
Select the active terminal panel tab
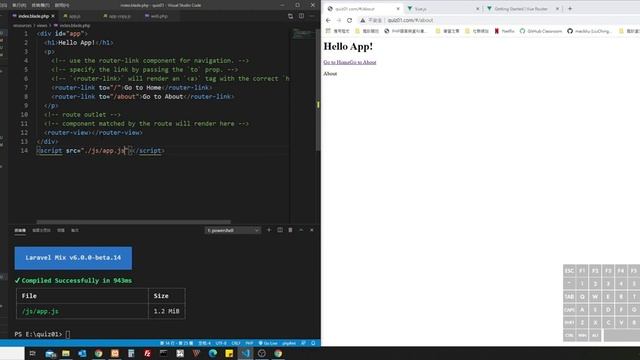point(20,230)
